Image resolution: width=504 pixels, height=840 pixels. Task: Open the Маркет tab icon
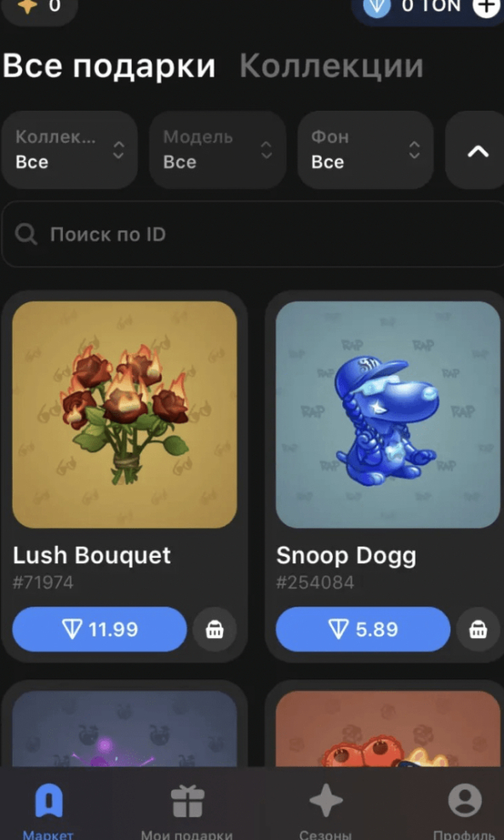(x=49, y=802)
